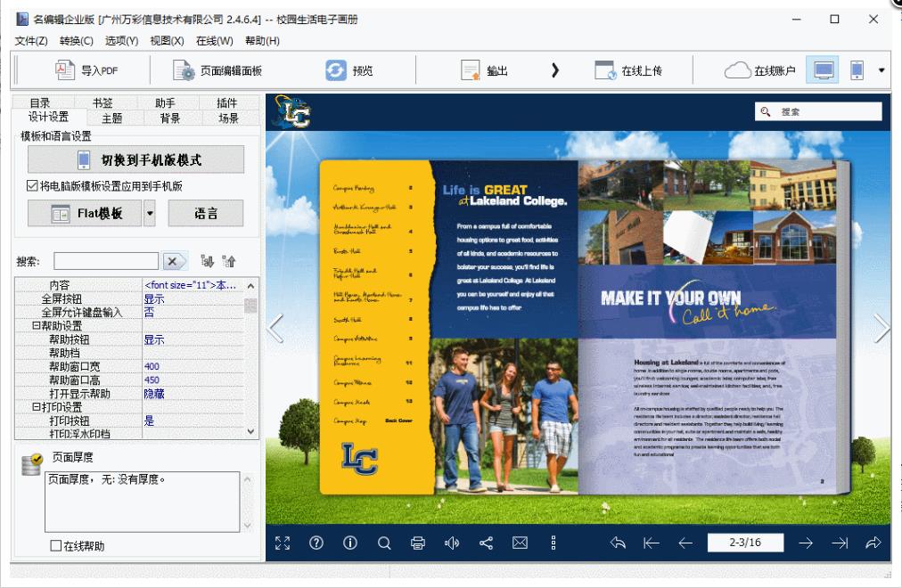The image size is (902, 588).
Task: Click the 切换到手机版模式 button
Action: (x=135, y=160)
